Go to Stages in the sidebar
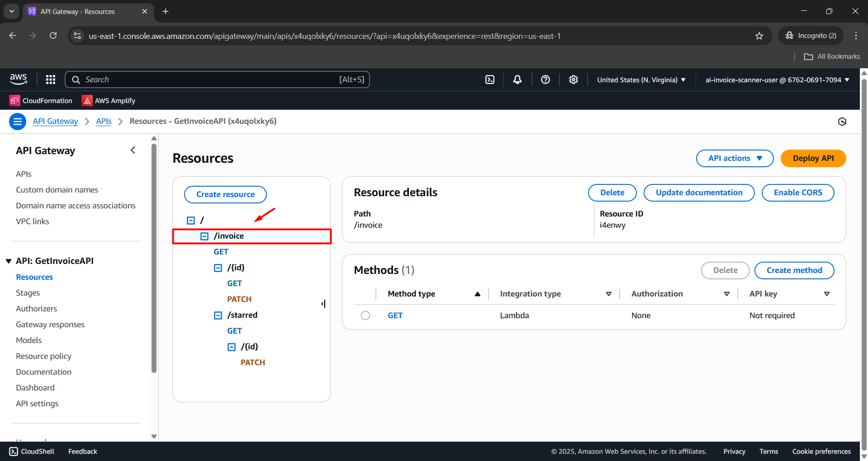 pos(28,293)
